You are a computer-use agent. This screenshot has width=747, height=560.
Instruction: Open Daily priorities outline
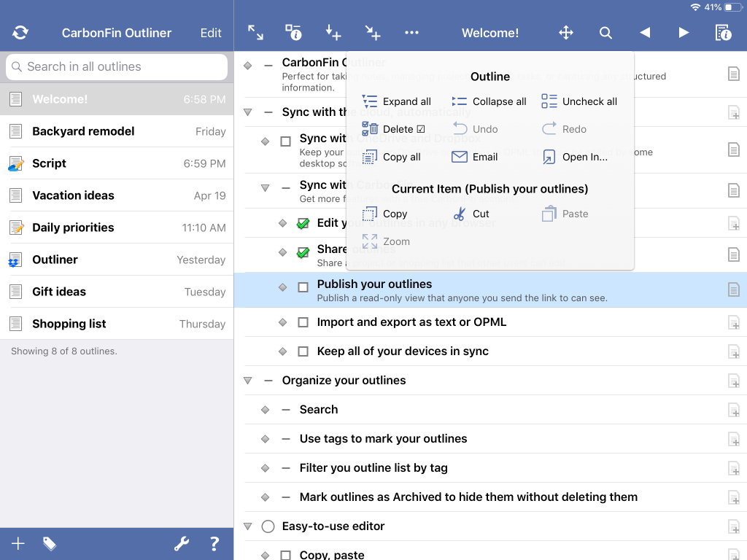117,227
